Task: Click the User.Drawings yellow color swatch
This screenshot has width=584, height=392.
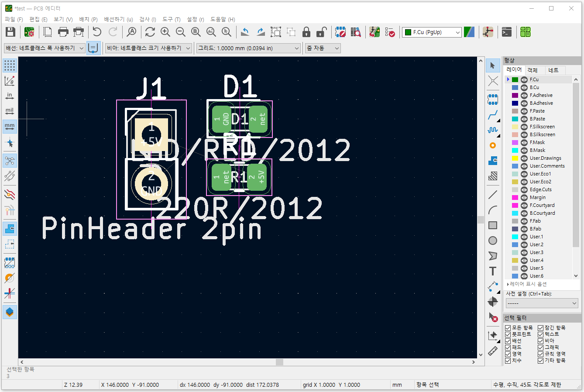Action: pos(515,158)
